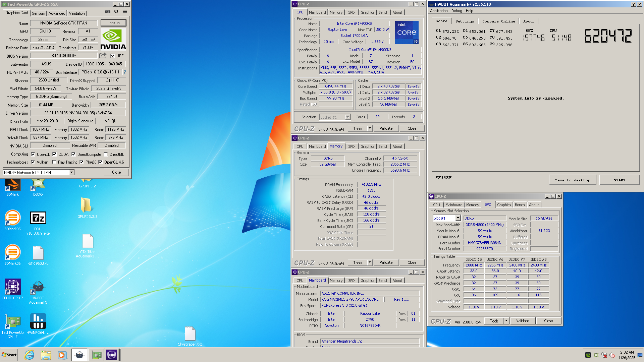Toggle the Ray Tracing checkbox

pos(54,162)
